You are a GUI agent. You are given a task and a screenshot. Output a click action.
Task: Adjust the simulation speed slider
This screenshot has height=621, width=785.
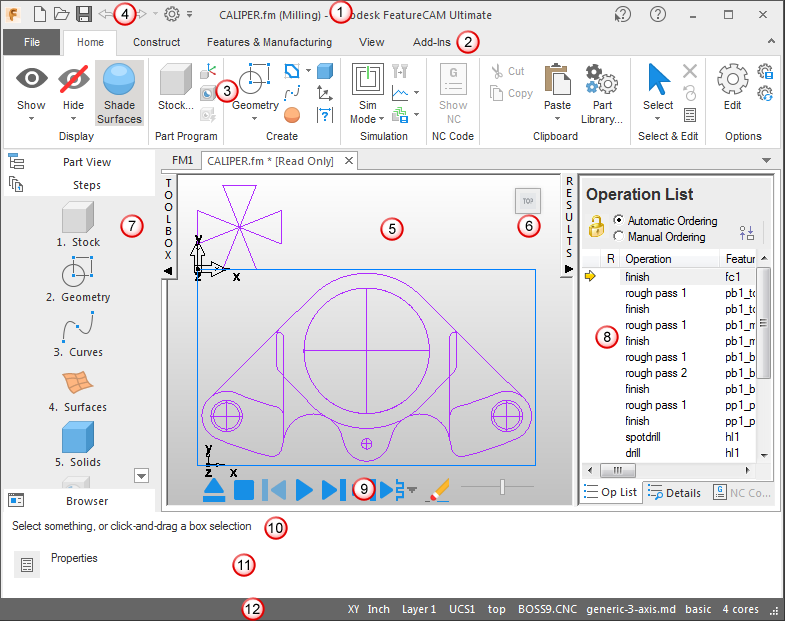502,486
